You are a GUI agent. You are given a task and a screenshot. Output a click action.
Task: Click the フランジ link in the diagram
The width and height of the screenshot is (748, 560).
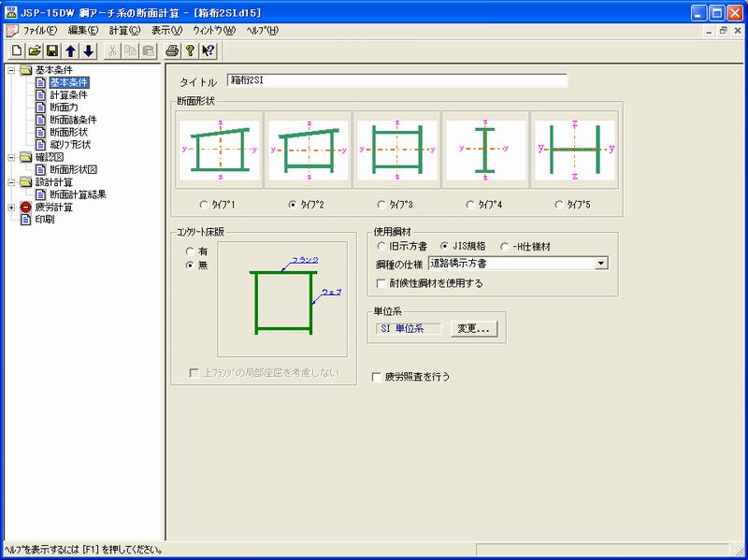pos(305,259)
